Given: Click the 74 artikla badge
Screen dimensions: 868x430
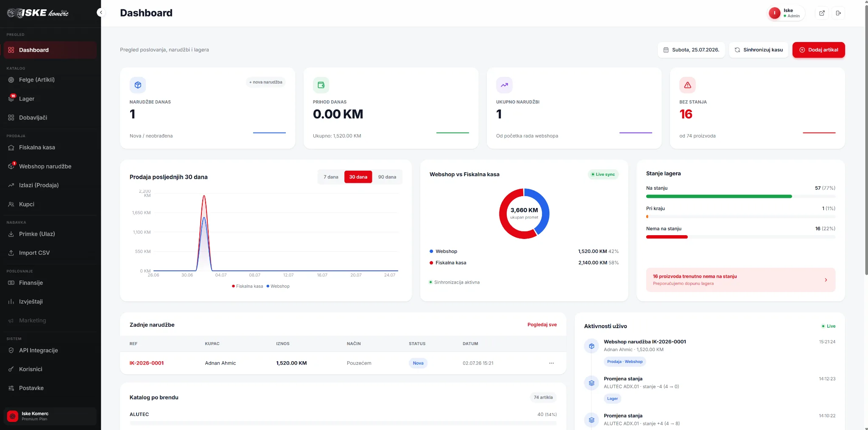Looking at the screenshot, I should coord(543,397).
